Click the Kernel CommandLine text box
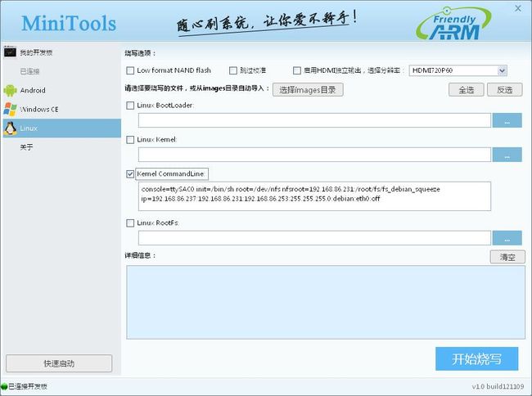This screenshot has width=532, height=396. tap(314, 196)
